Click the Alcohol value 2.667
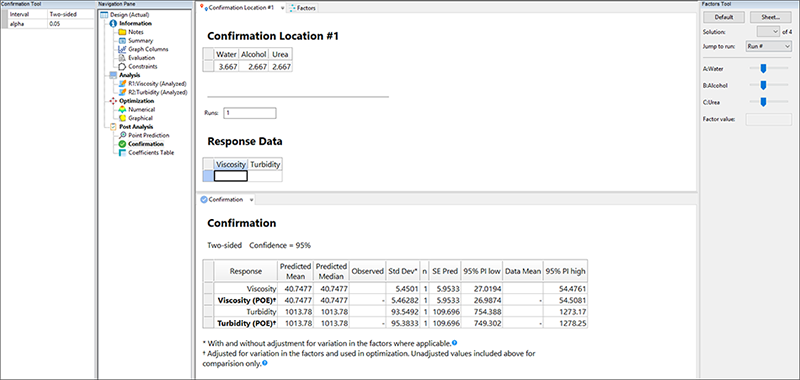The width and height of the screenshot is (800, 380). tap(254, 67)
